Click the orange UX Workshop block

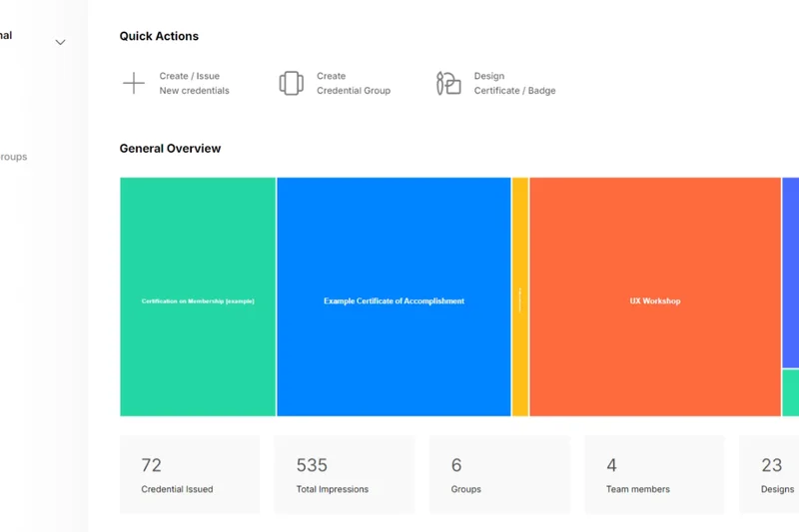654,296
